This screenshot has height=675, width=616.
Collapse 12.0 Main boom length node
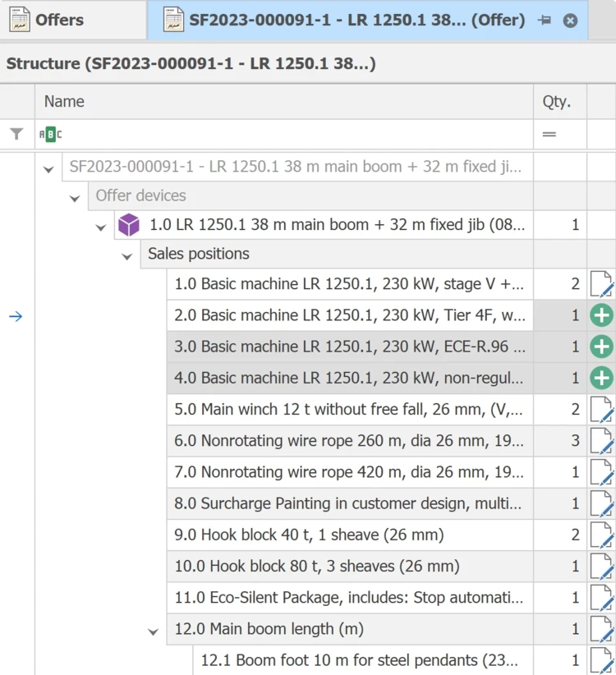pyautogui.click(x=154, y=631)
